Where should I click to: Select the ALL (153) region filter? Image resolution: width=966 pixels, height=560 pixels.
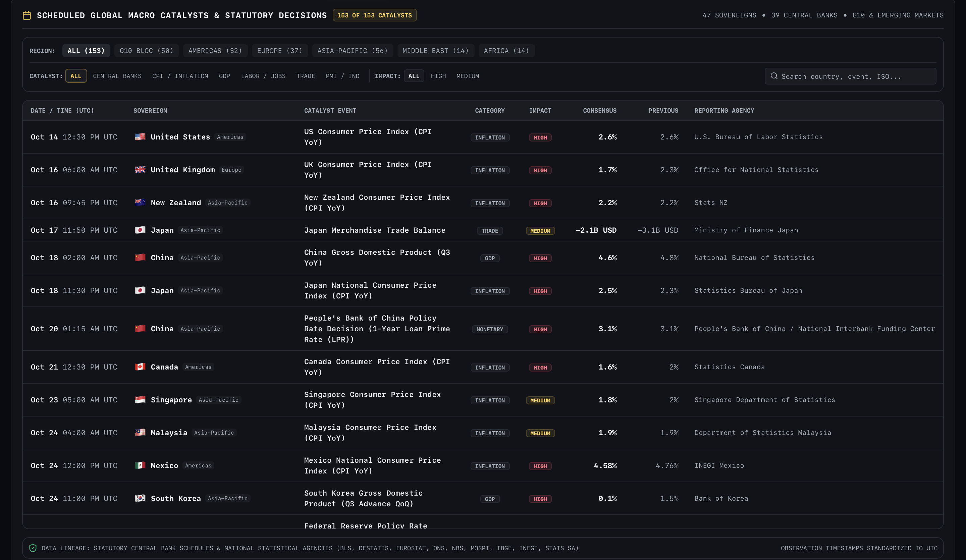click(86, 51)
